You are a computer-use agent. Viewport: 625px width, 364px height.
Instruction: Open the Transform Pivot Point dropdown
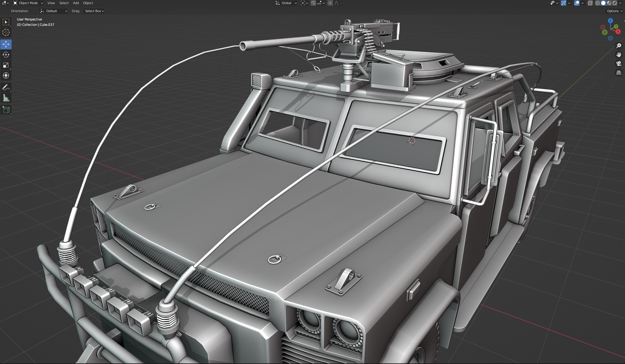[x=303, y=3]
